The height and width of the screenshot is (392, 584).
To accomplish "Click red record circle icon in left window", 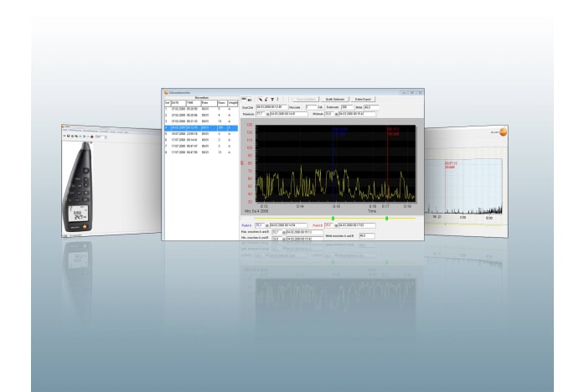I will pyautogui.click(x=92, y=137).
